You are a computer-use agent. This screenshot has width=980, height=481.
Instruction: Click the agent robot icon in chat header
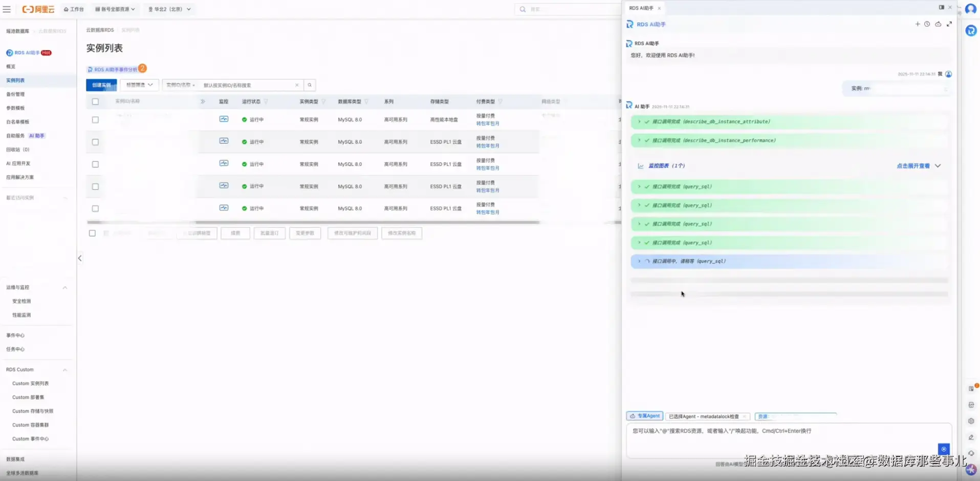point(938,24)
